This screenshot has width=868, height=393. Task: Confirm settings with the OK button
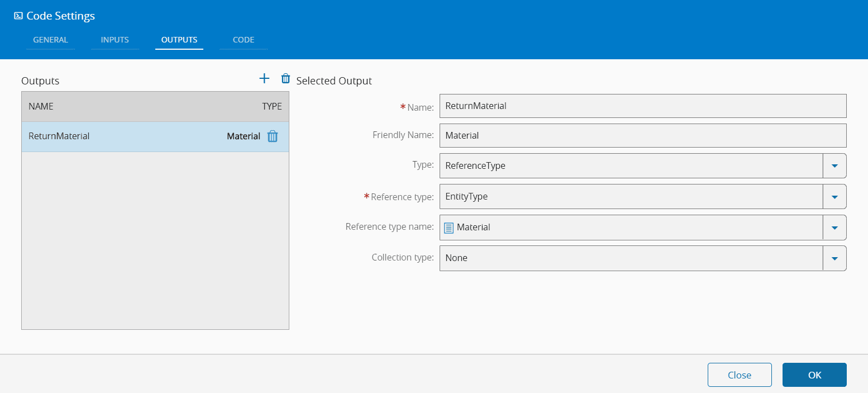[814, 375]
